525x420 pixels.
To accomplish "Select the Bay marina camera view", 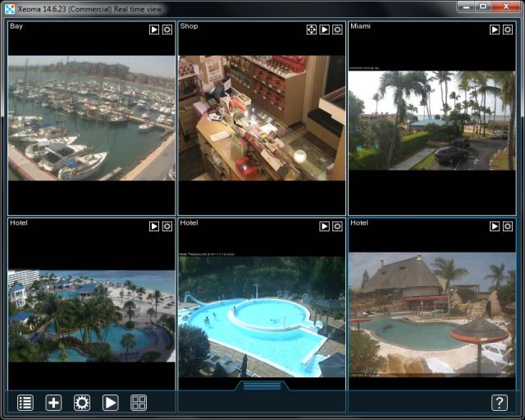I will (91, 118).
